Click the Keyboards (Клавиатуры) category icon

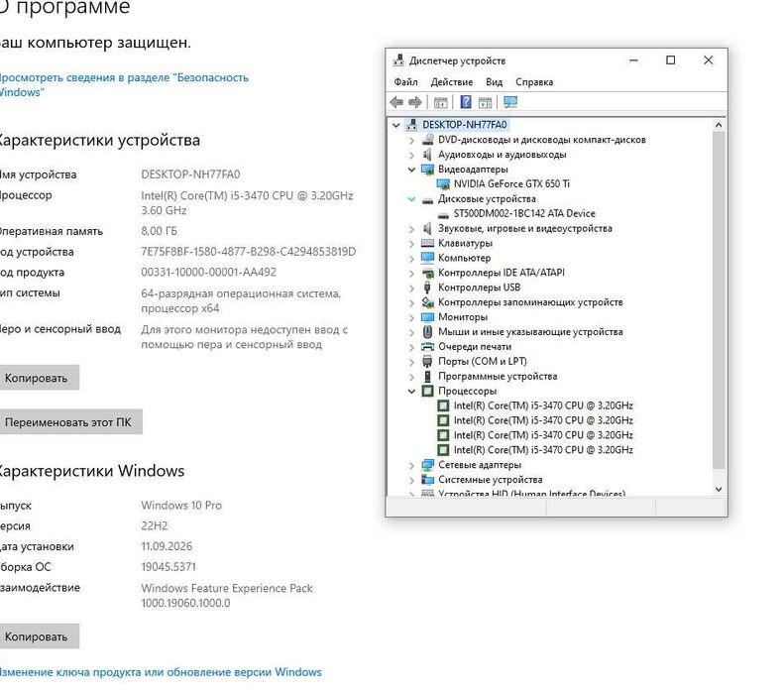coord(427,243)
